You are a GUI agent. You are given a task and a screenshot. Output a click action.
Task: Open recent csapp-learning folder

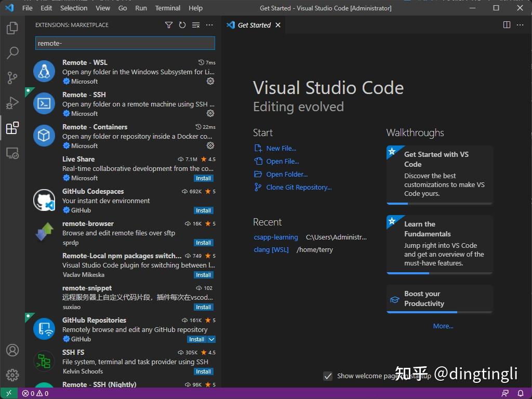pyautogui.click(x=276, y=237)
